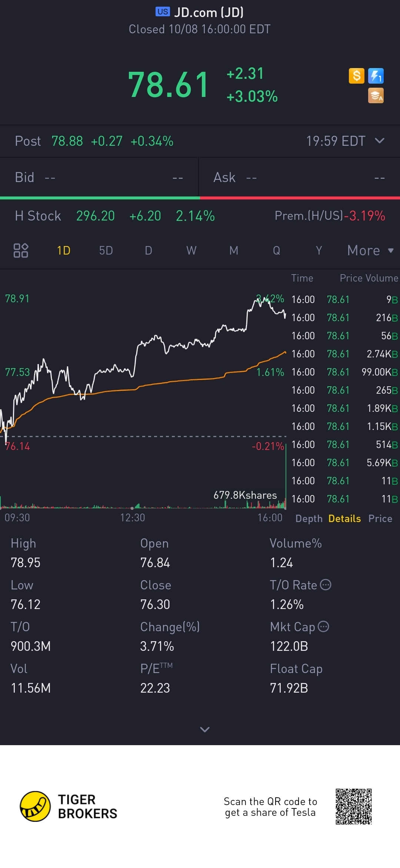This screenshot has width=400, height=868.
Task: Select trade row with volume 99.00KB
Action: point(344,372)
